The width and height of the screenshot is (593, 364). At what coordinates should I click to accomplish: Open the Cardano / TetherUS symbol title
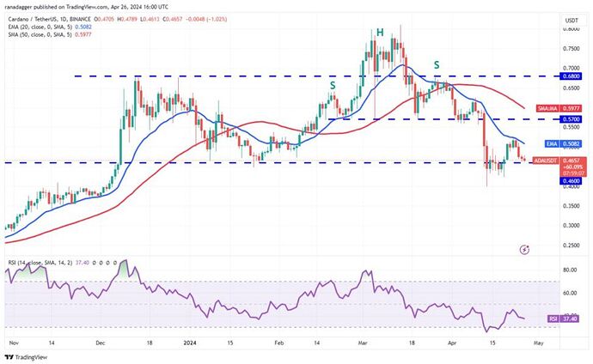[50, 19]
